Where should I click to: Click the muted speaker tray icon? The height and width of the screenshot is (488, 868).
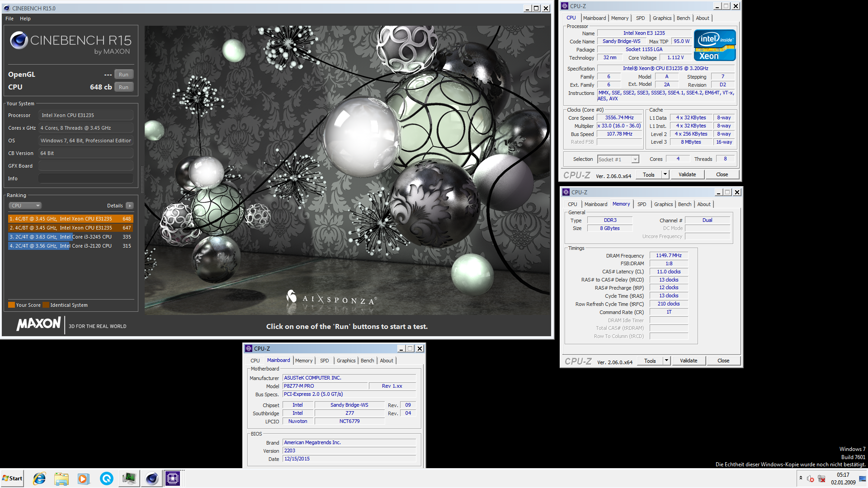click(x=811, y=479)
